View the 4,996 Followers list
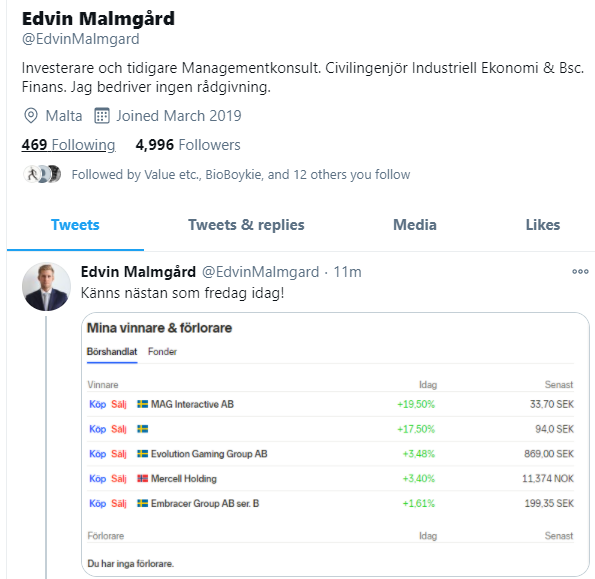 coord(188,145)
